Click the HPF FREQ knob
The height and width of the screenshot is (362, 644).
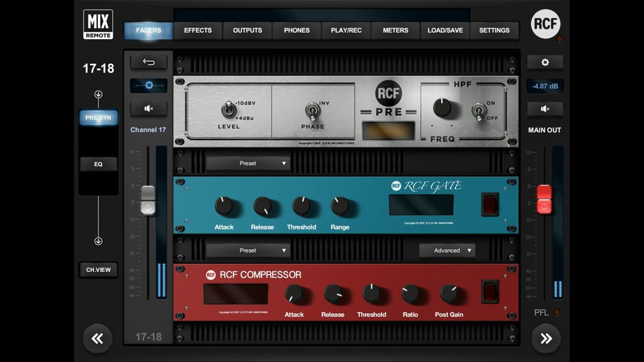click(x=442, y=107)
